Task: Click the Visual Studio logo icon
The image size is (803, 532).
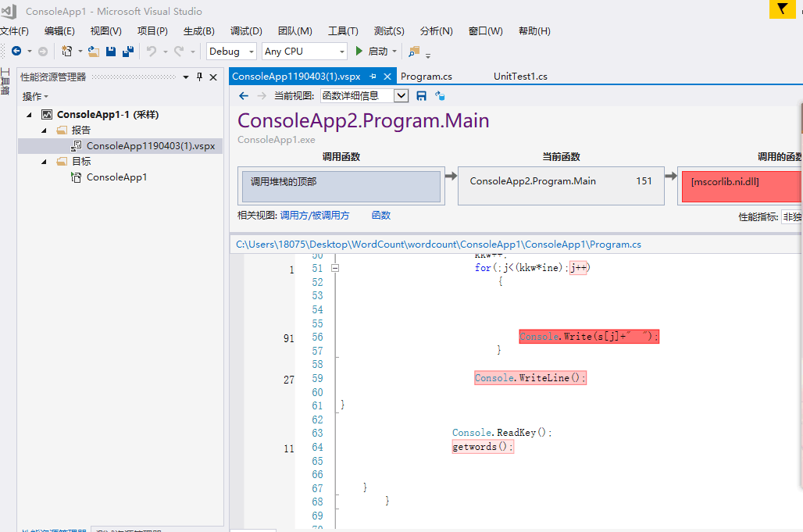Action: pos(9,11)
